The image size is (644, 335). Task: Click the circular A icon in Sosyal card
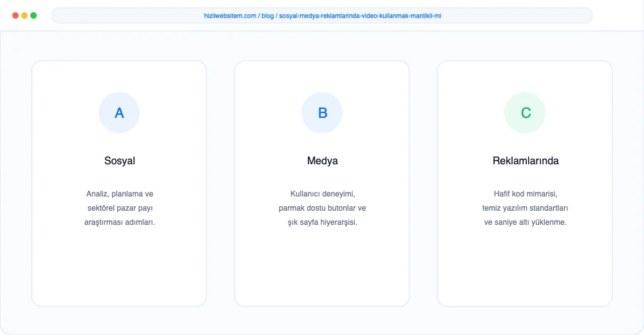(x=119, y=113)
